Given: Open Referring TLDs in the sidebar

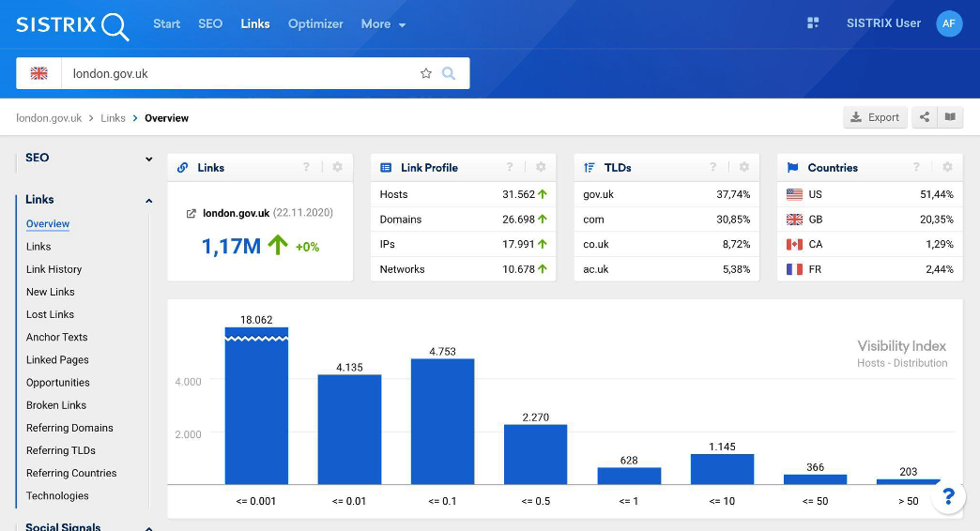Looking at the screenshot, I should (61, 450).
